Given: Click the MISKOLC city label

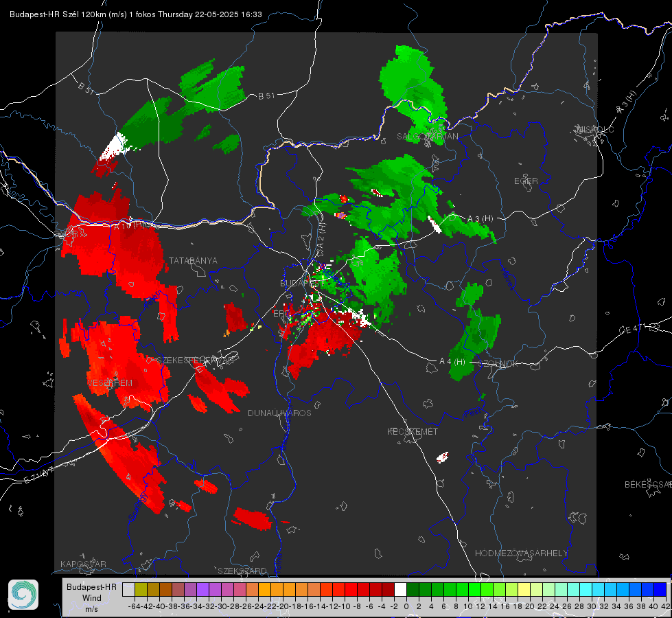Looking at the screenshot, I should 595,129.
